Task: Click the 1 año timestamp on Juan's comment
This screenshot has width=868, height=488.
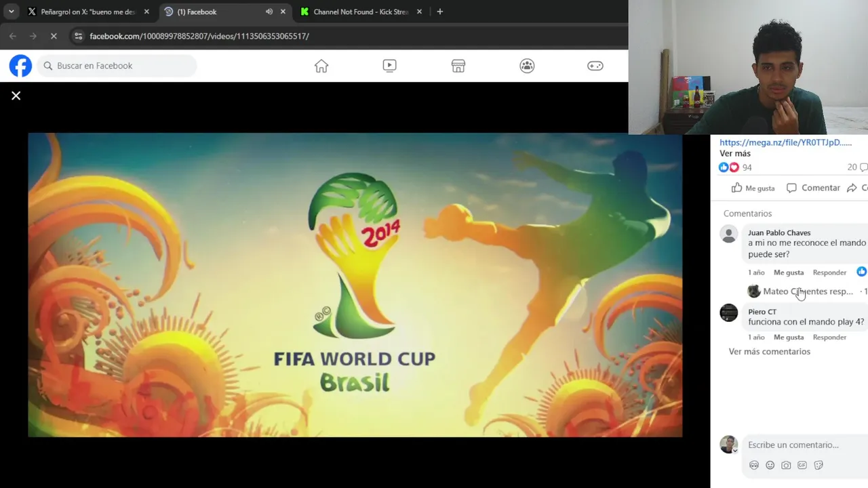Action: coord(756,272)
